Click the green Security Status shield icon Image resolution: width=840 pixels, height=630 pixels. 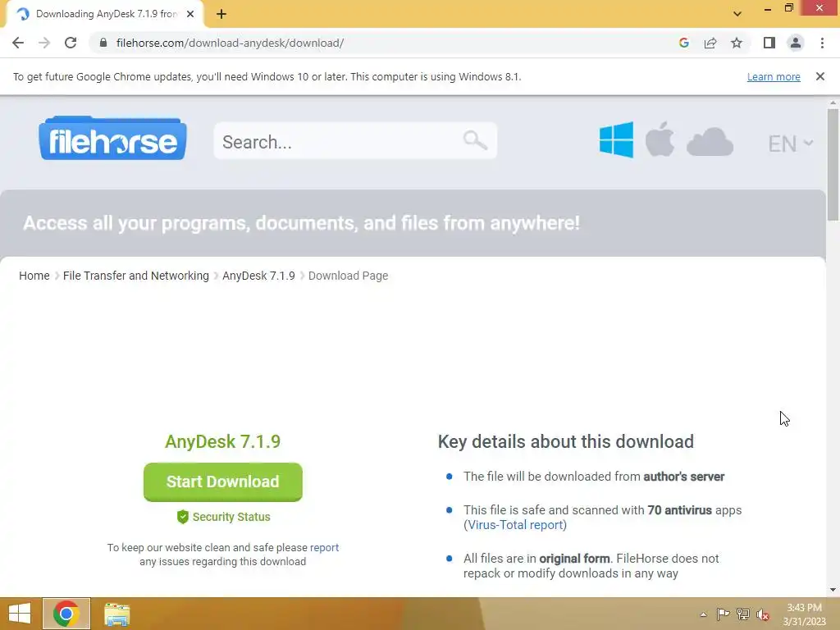[x=183, y=517]
